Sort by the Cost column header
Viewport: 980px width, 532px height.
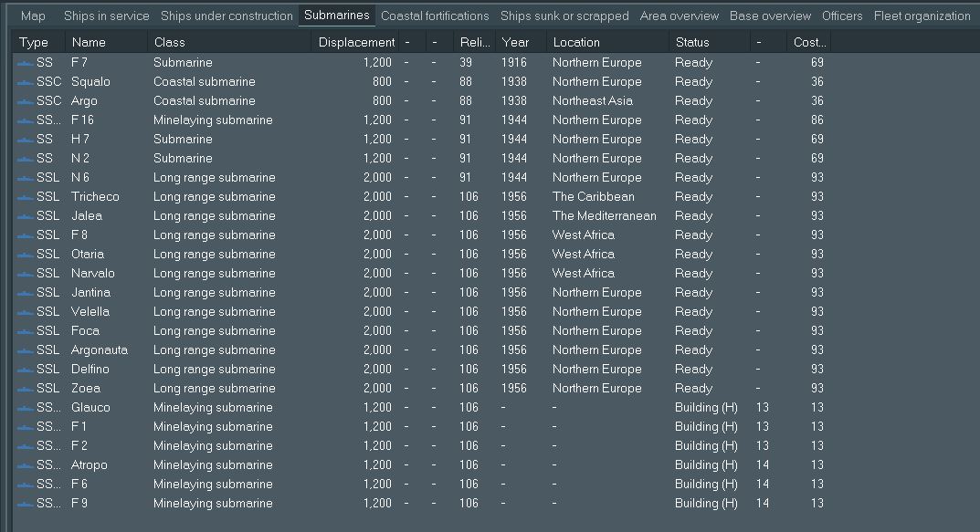[x=808, y=42]
